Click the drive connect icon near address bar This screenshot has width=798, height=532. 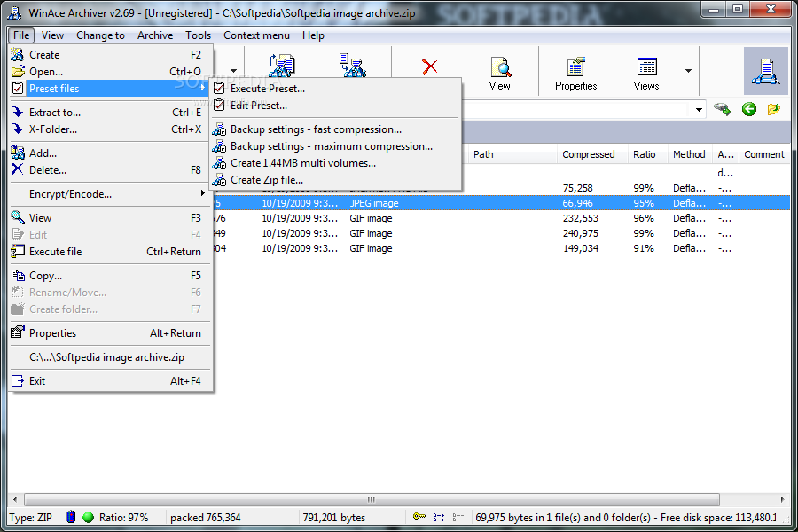[722, 109]
